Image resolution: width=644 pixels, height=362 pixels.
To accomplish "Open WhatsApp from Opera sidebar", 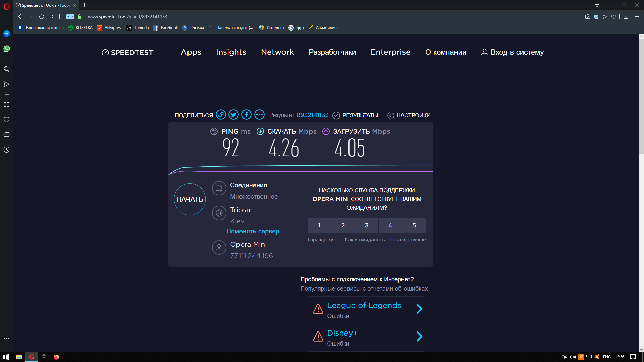I will coord(6,49).
